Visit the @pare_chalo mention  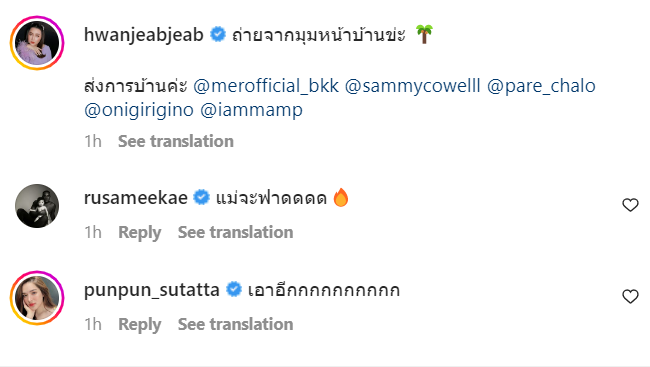coord(541,86)
